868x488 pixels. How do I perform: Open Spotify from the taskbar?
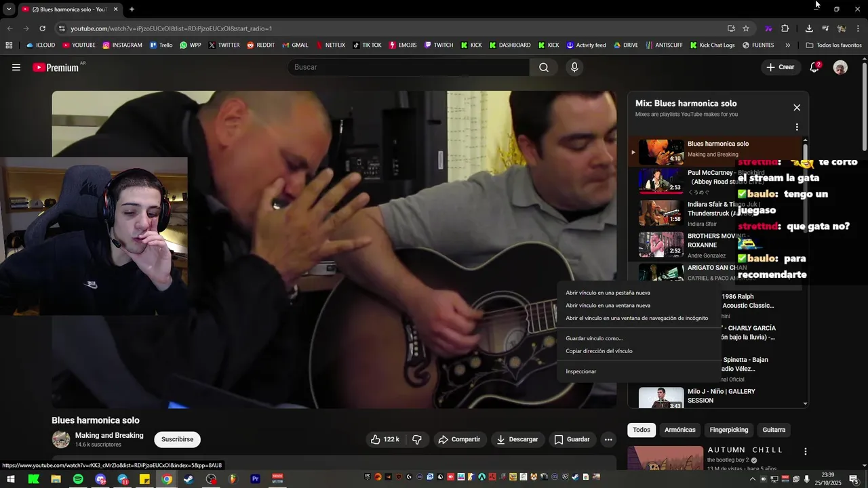(78, 479)
